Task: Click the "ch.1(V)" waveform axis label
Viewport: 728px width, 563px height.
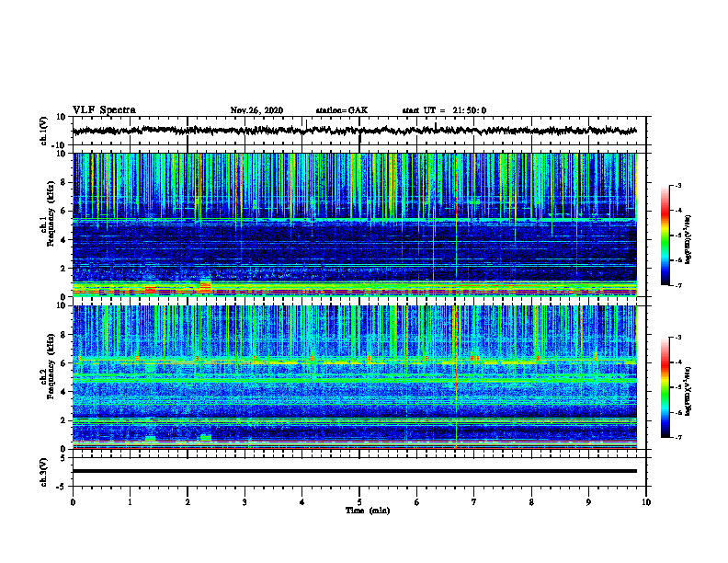Action: pyautogui.click(x=44, y=131)
